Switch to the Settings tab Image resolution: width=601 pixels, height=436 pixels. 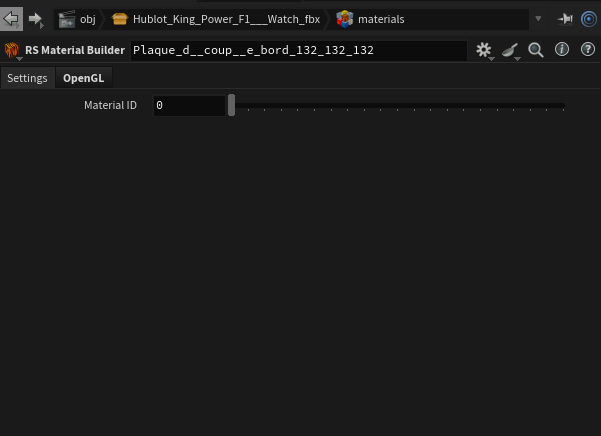point(27,78)
